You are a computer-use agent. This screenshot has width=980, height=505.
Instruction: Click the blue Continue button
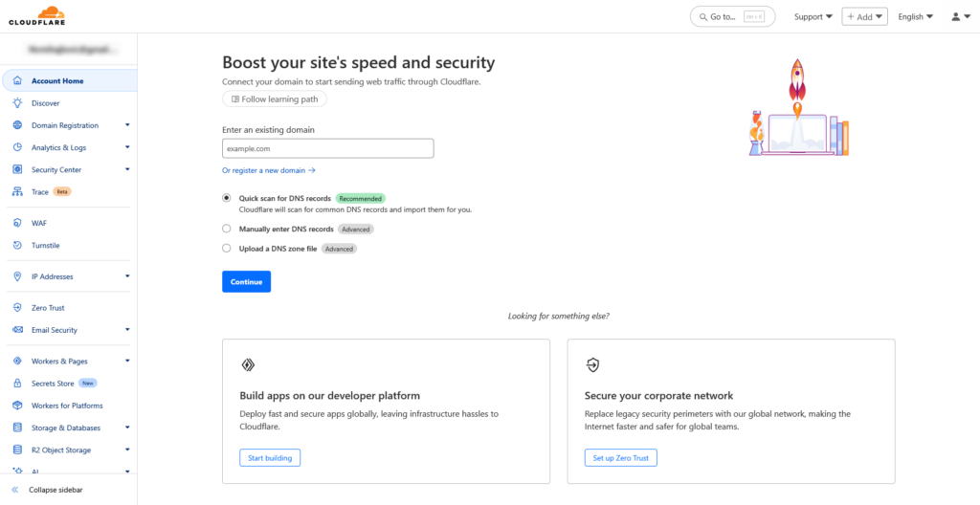[246, 282]
